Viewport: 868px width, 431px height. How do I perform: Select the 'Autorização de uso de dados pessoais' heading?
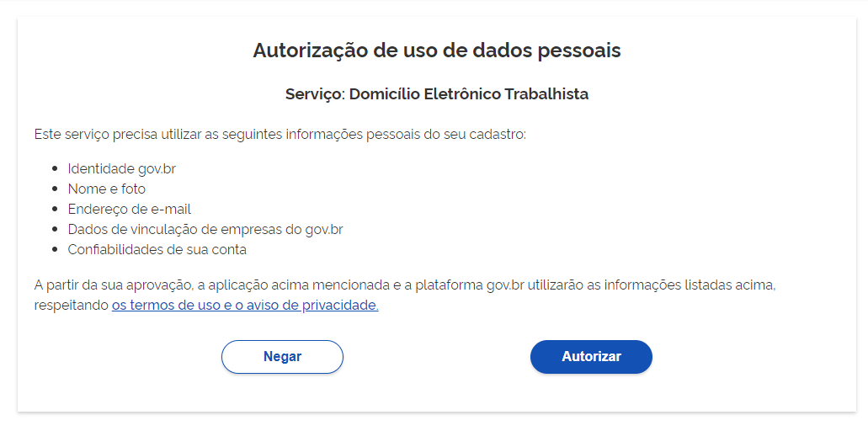[x=437, y=51]
